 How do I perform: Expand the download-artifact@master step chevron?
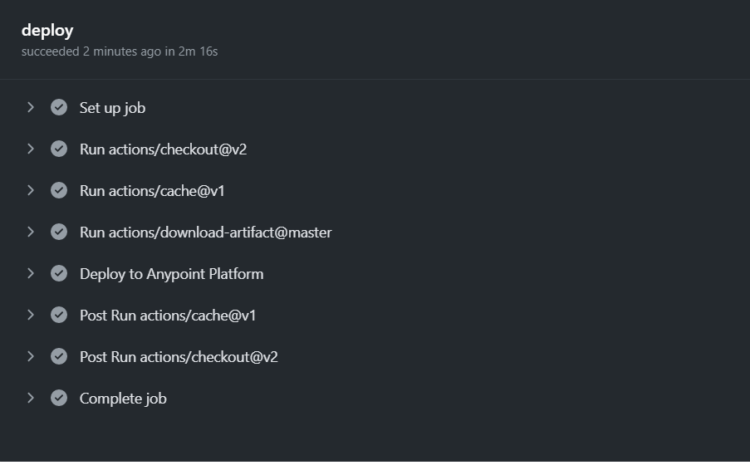31,232
